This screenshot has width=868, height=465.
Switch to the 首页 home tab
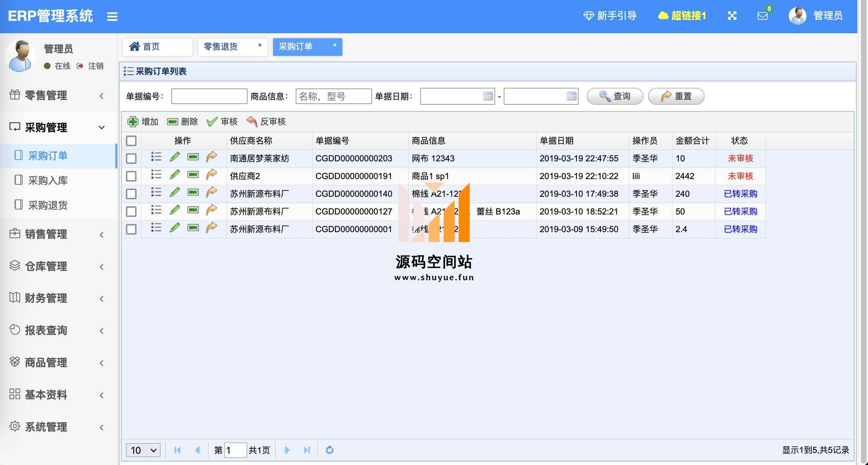(x=158, y=47)
